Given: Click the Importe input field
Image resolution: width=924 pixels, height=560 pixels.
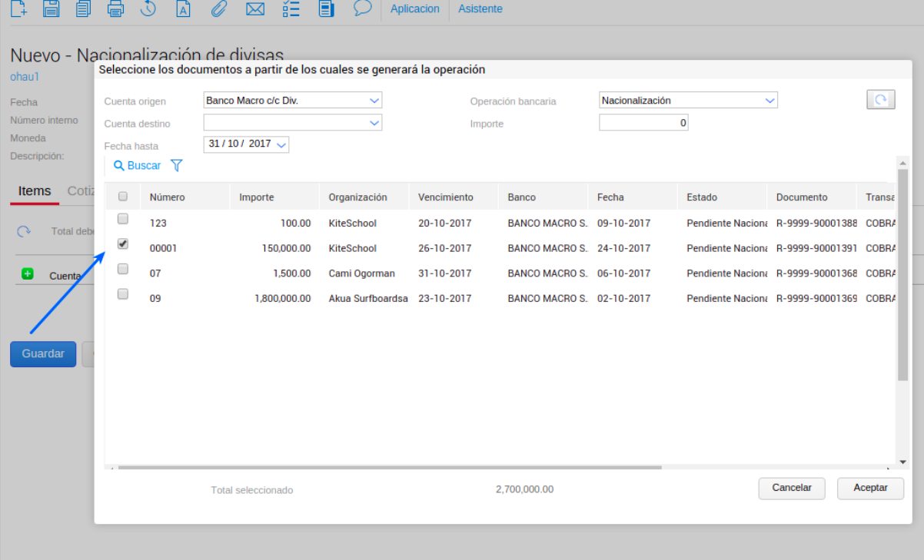Looking at the screenshot, I should (643, 123).
